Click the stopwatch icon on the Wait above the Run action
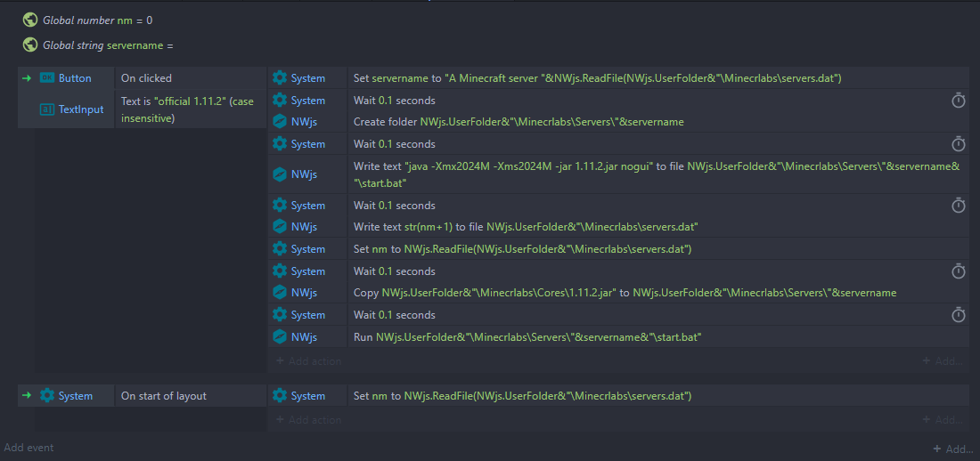 pos(958,315)
